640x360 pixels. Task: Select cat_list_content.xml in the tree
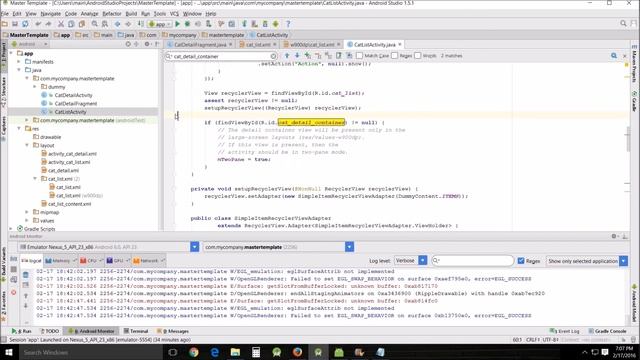coord(69,204)
